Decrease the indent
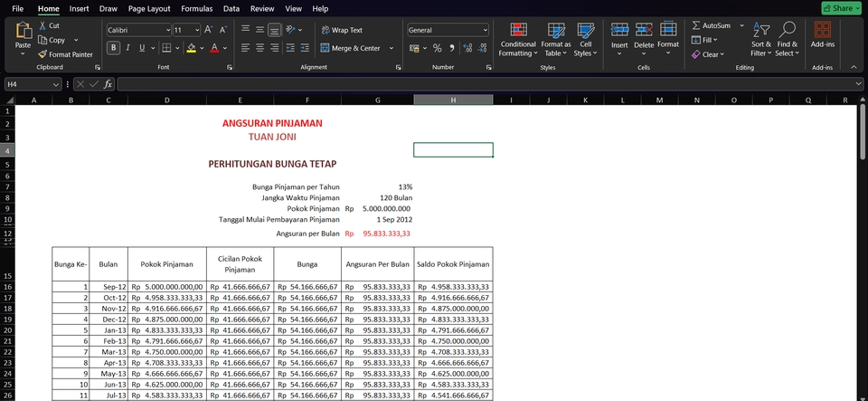The image size is (868, 401). click(x=290, y=48)
